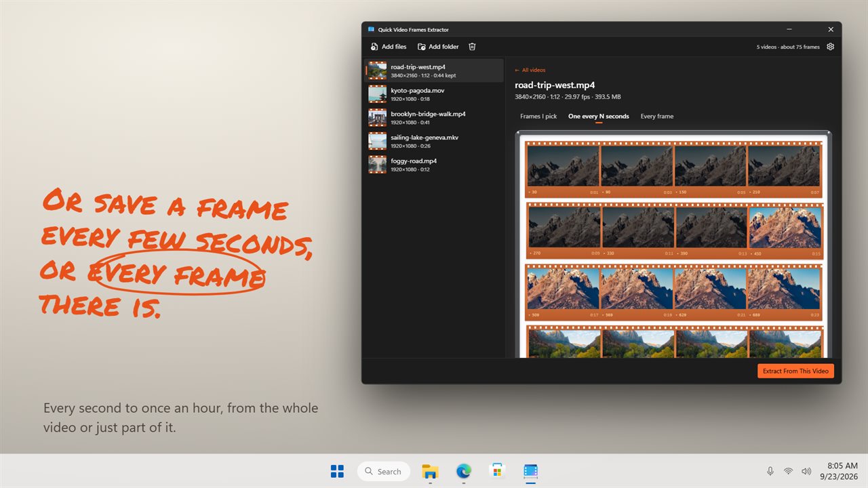Open brooklyn-bridge-walk.mp4 from the list
Screen dimensions: 868x488
pyautogui.click(x=435, y=118)
